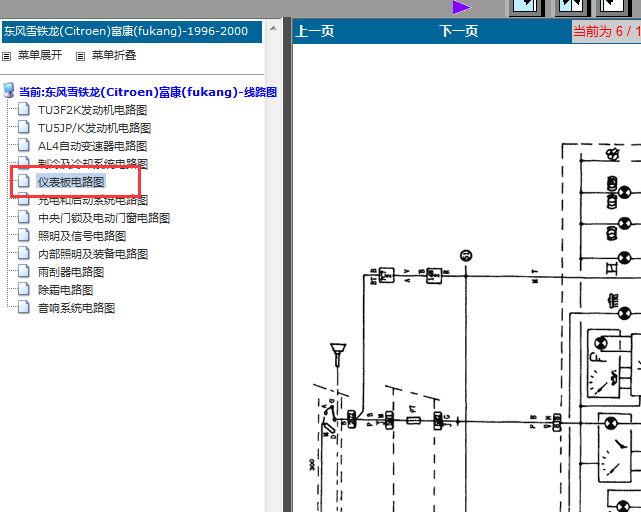Click document icon beside 音响系统电路图
The image size is (641, 512).
(x=24, y=307)
